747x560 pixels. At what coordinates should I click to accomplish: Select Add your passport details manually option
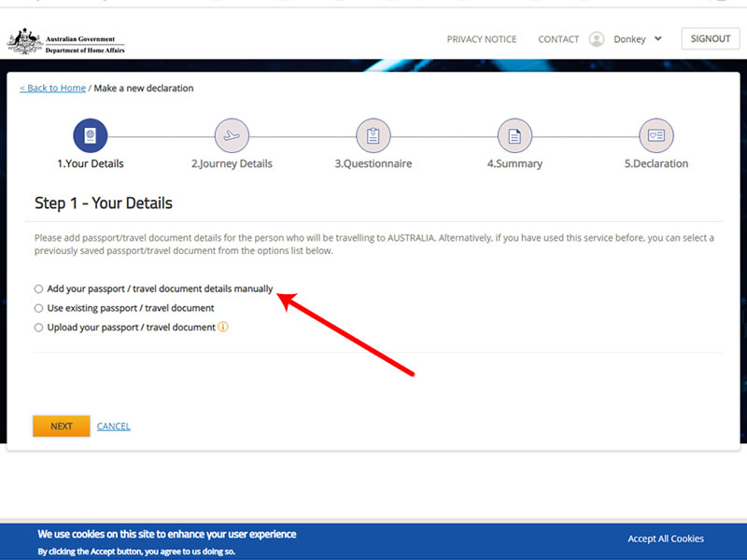pos(39,289)
